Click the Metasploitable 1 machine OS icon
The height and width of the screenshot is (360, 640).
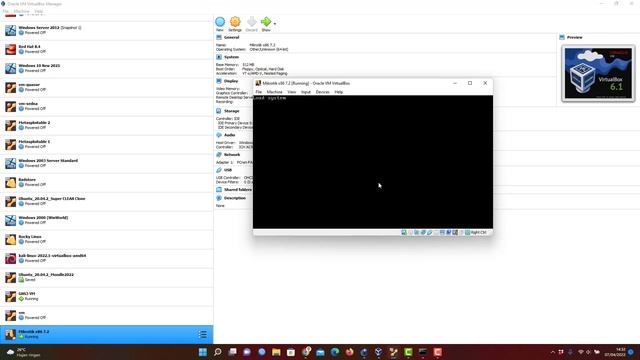tap(11, 144)
